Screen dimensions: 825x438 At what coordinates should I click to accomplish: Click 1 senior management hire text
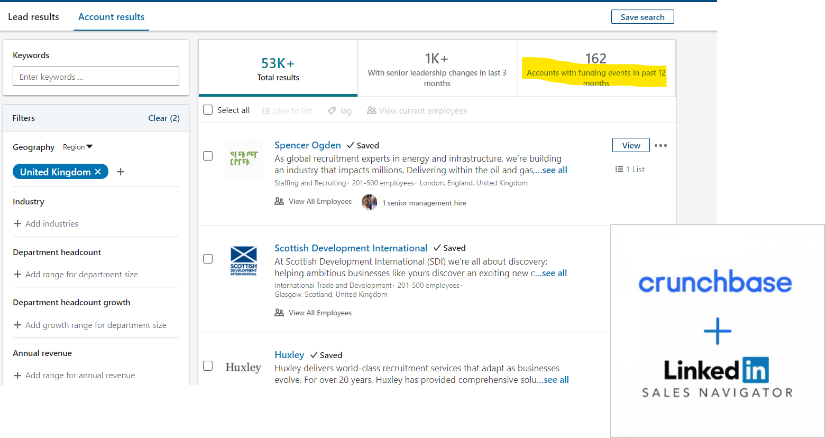coord(424,203)
